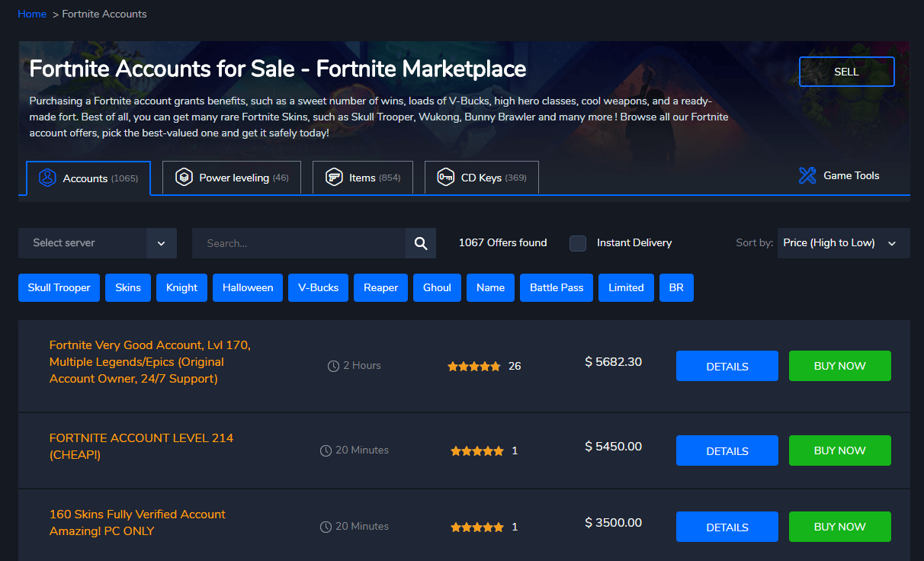Switch to the Accounts tab
Viewport: 924px width, 561px height.
88,178
